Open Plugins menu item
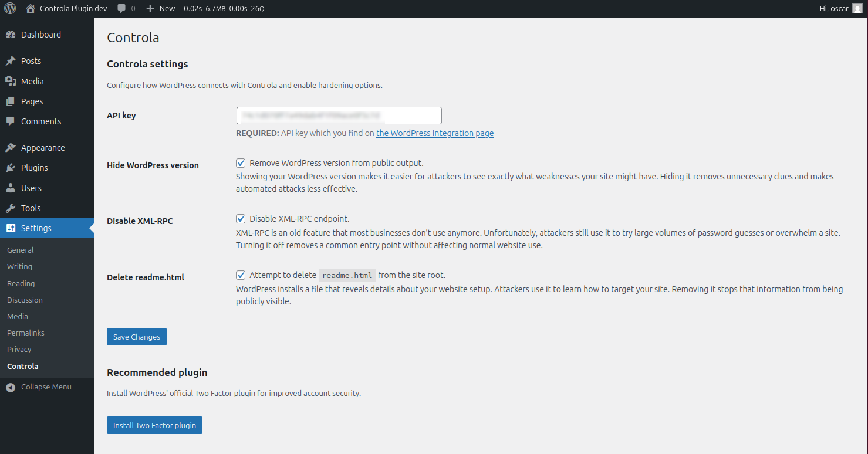868x454 pixels. pos(47,168)
